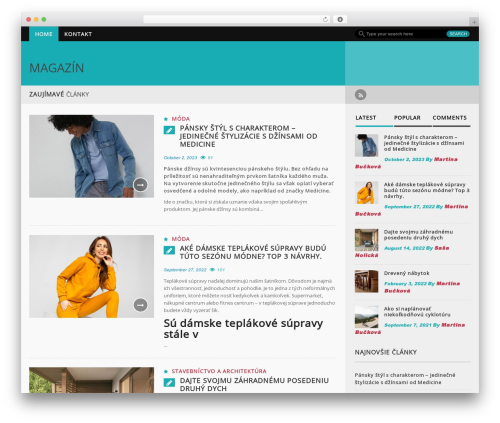
Task: Open MÓDA category above Pánsky štýl article
Action: pos(181,119)
